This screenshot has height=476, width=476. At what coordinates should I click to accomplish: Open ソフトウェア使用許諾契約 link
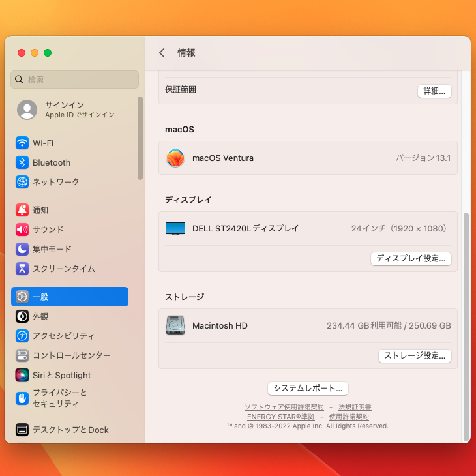tap(284, 407)
